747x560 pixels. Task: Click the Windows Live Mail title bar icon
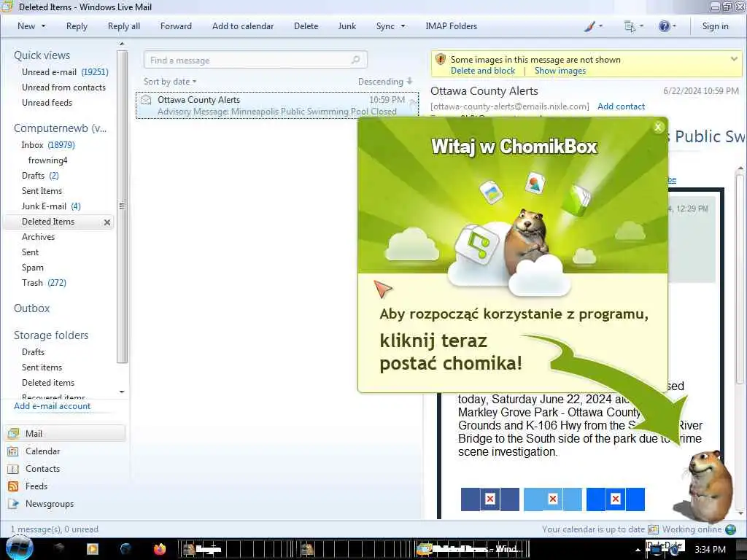pos(7,6)
